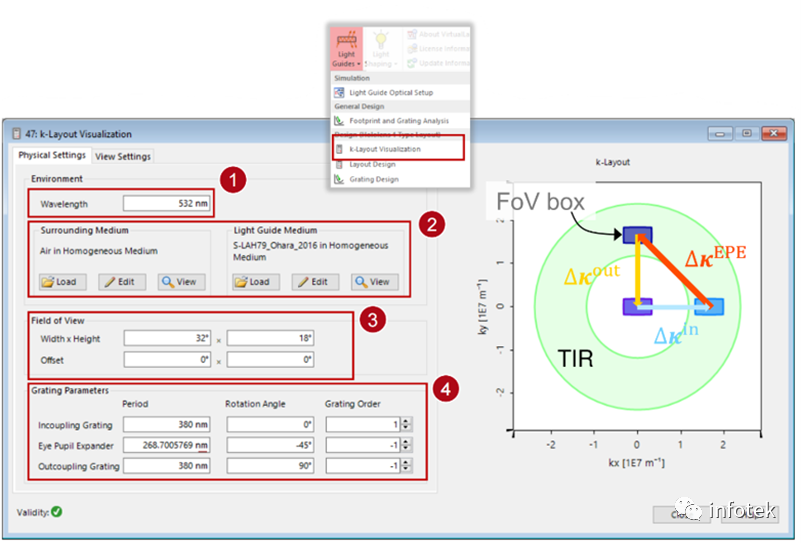
Task: Click the top FoV box in k-Layout plot
Action: pos(638,234)
